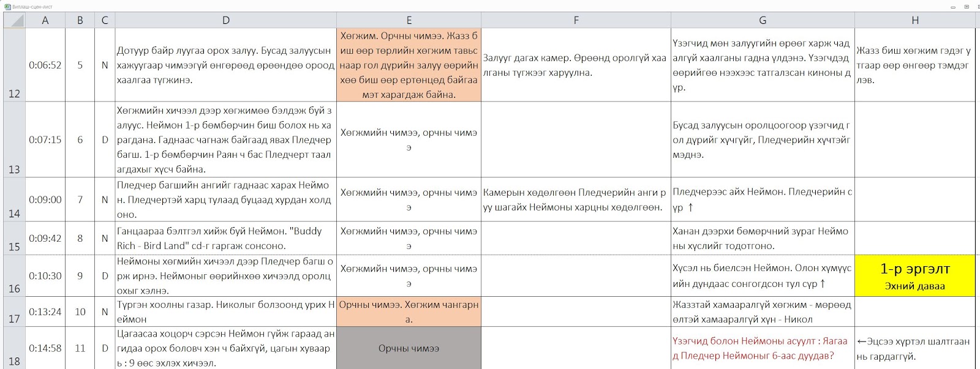The width and height of the screenshot is (980, 369).
Task: Select column B header
Action: click(x=80, y=20)
